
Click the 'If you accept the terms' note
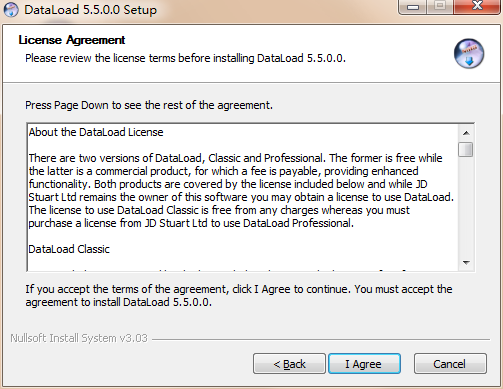tap(239, 296)
